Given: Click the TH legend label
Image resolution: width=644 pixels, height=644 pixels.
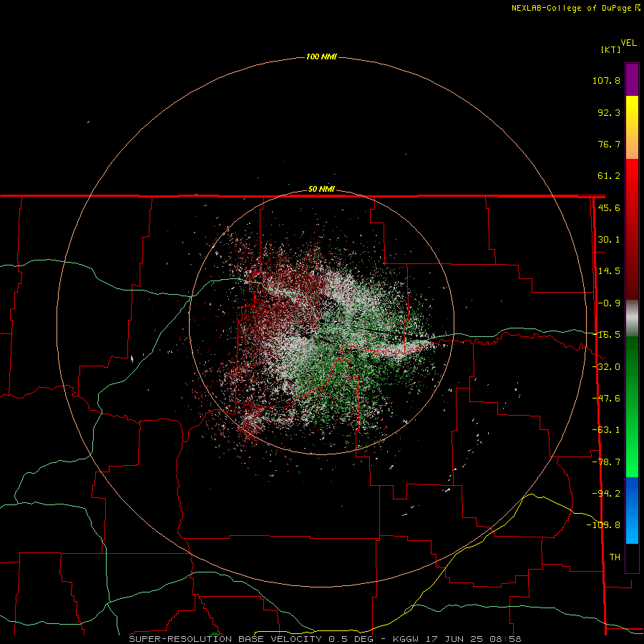Looking at the screenshot, I should [615, 557].
